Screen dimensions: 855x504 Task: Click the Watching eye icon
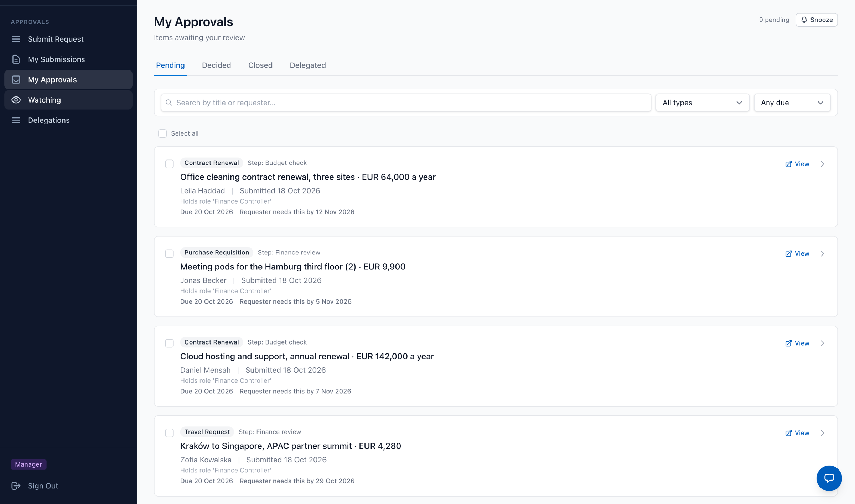pos(16,100)
